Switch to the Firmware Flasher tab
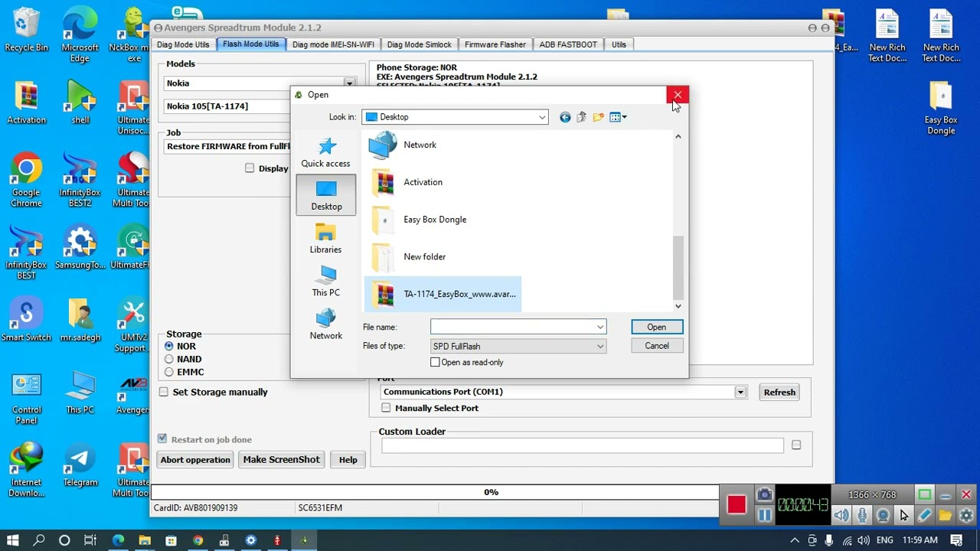 (495, 44)
